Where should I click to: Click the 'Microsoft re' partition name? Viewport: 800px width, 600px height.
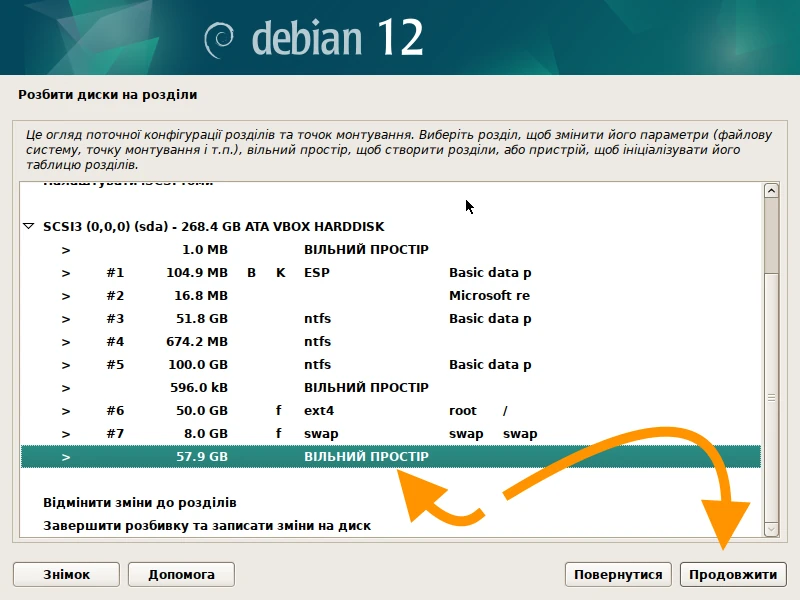[489, 295]
